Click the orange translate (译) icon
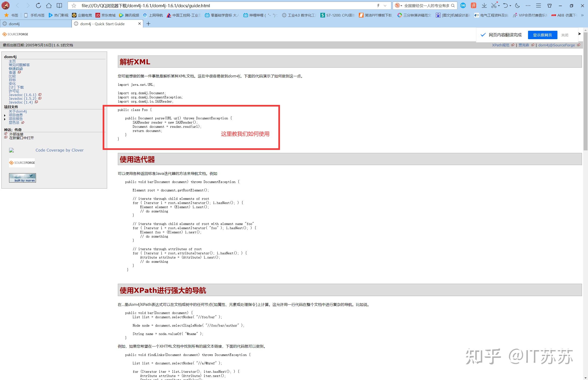Viewport: 588px width, 380px height. 473,5
